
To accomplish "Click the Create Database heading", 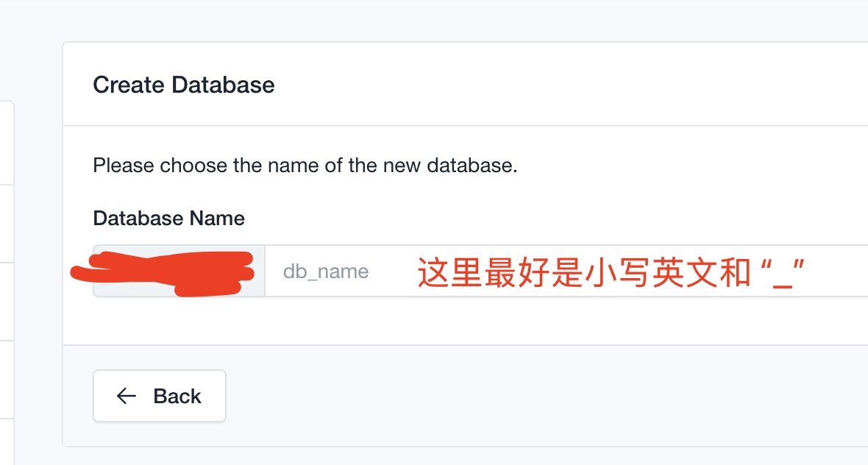I will pyautogui.click(x=184, y=85).
